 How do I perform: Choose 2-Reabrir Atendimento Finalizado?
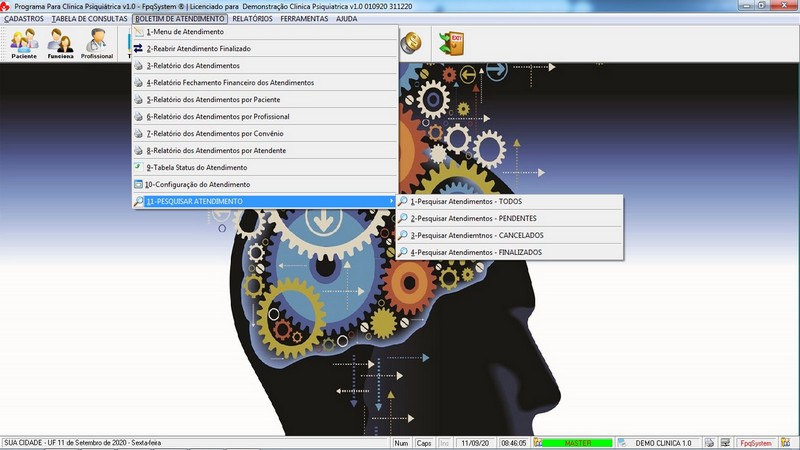coord(265,48)
